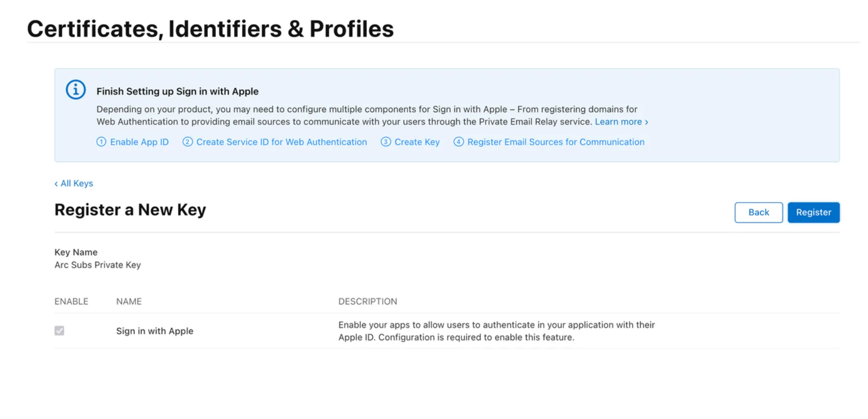Click the Arc Subs Private Key name text
Screen dimensions: 868x419
click(98, 265)
